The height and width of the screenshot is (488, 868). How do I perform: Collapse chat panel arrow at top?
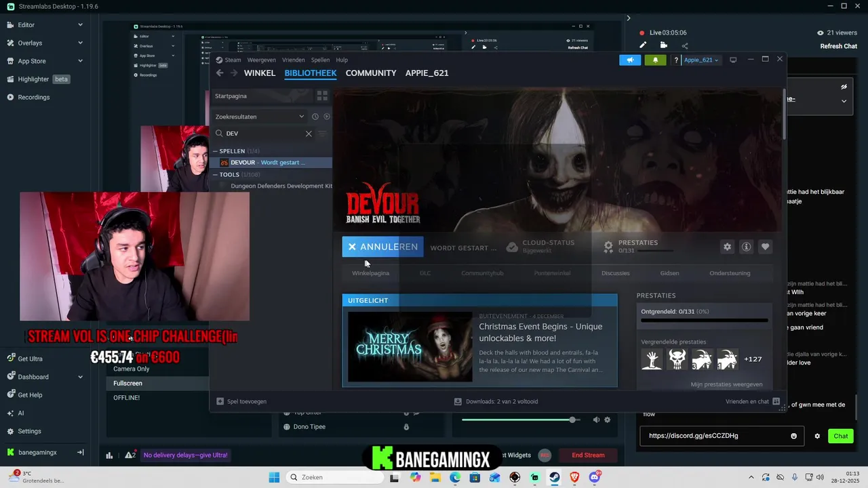click(x=629, y=18)
